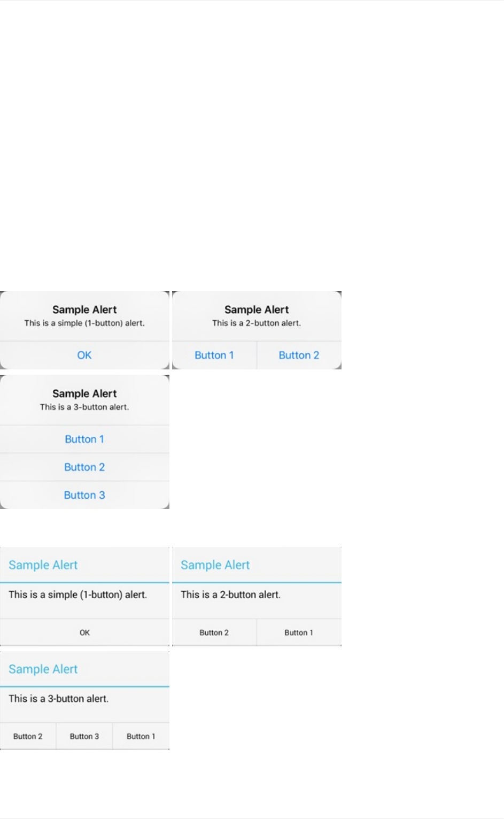
Task: Click the teal Sample Alert title of the Android 2-button alert
Action: tap(215, 565)
